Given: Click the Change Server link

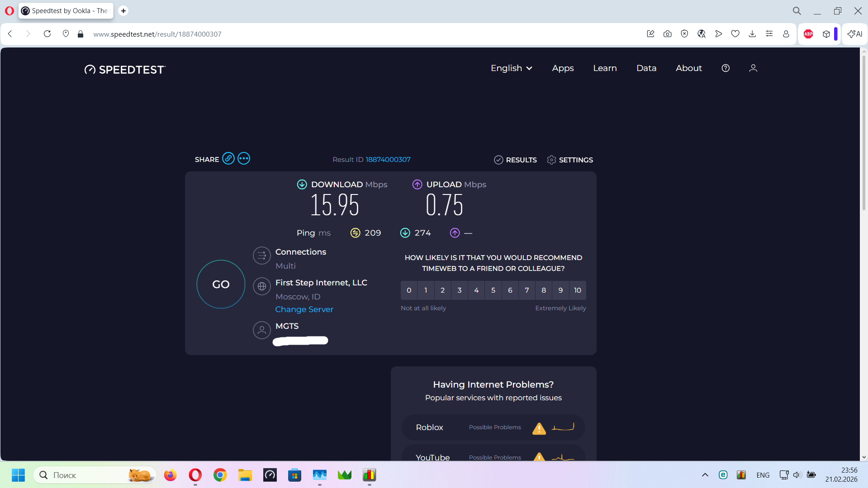Looking at the screenshot, I should pos(304,309).
